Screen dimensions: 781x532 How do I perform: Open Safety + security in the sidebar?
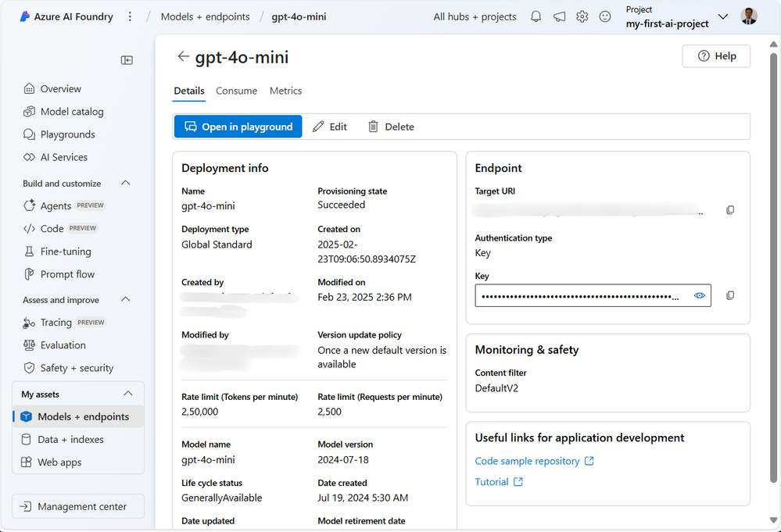click(x=68, y=368)
